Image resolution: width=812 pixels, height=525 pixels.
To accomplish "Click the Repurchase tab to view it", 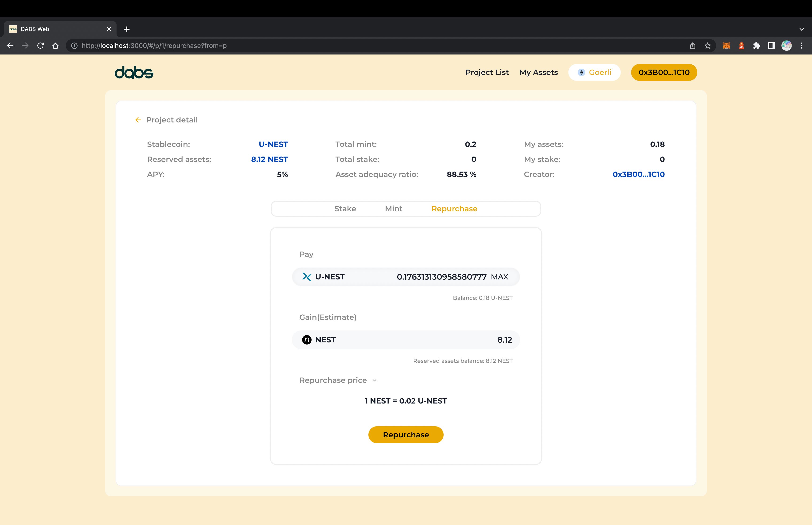I will point(455,208).
